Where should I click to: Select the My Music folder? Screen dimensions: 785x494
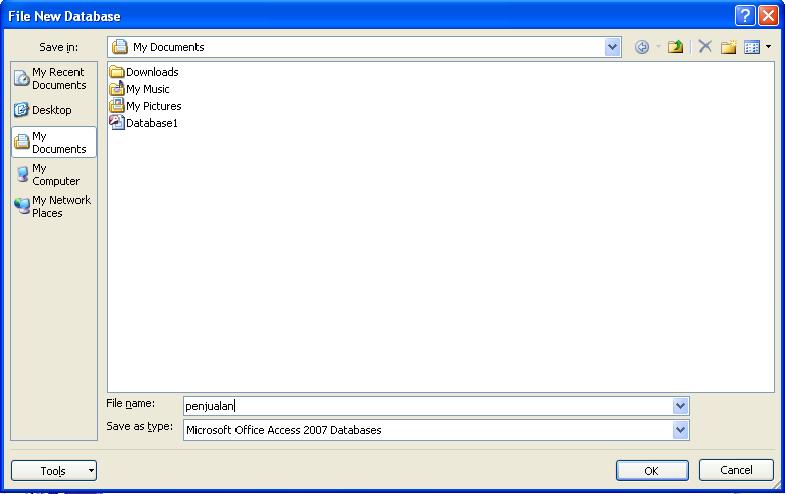140,89
